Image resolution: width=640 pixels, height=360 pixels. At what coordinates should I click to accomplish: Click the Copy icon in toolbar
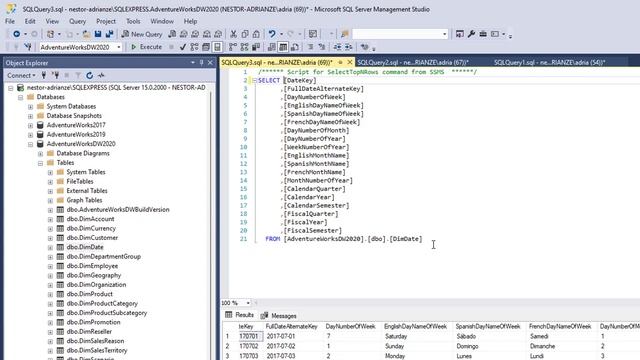click(x=245, y=34)
